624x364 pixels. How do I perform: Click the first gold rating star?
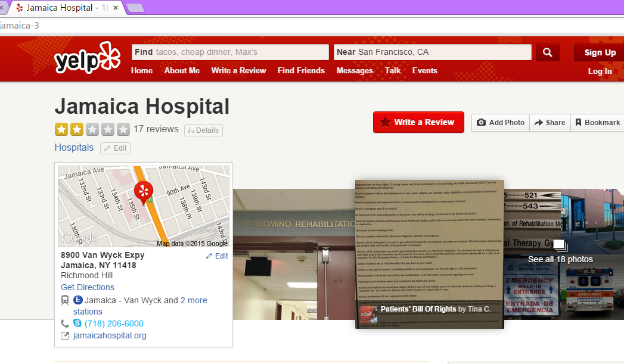coord(61,129)
